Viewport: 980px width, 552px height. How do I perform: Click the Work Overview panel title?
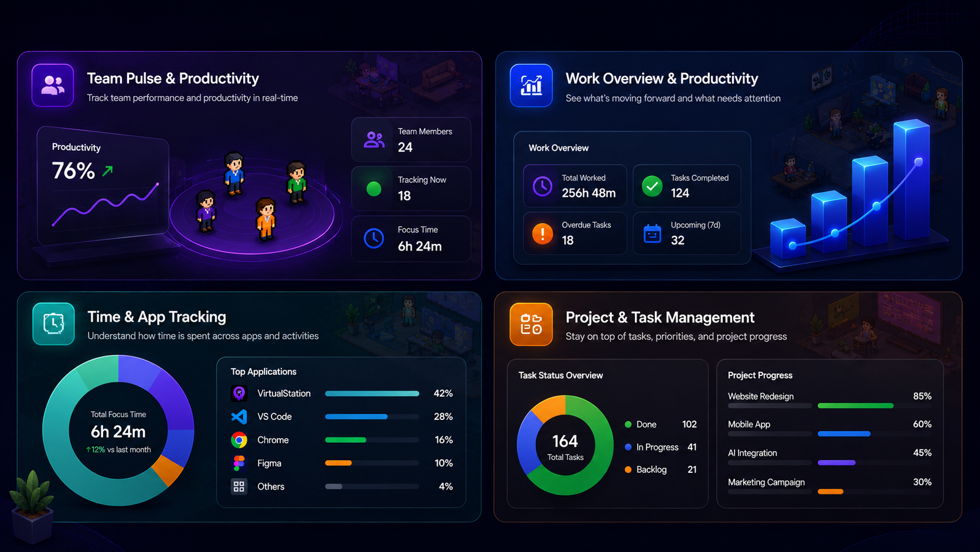[x=559, y=148]
